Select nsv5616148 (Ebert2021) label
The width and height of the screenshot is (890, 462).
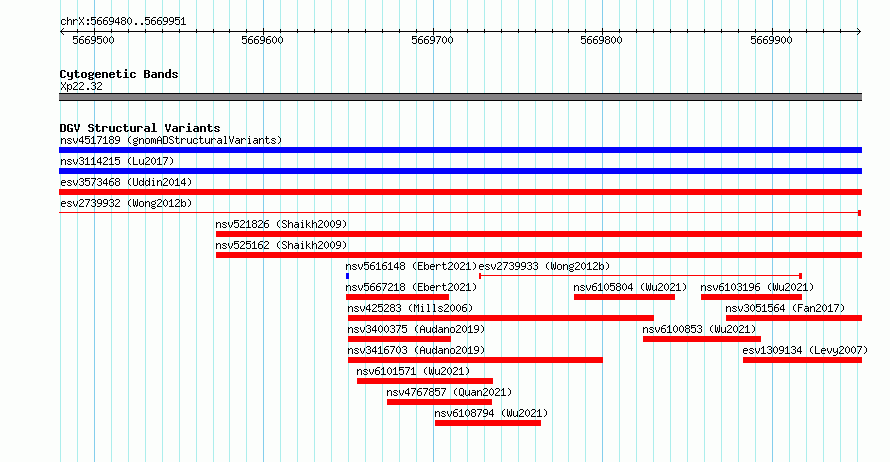(412, 266)
